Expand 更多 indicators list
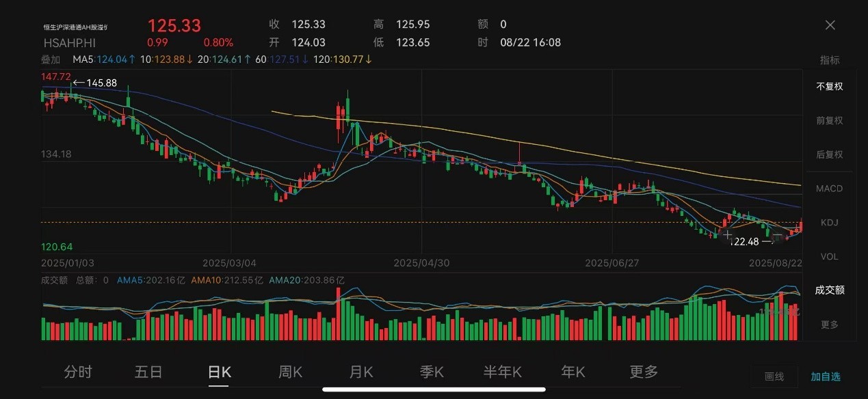The height and width of the screenshot is (399, 868). pos(829,325)
